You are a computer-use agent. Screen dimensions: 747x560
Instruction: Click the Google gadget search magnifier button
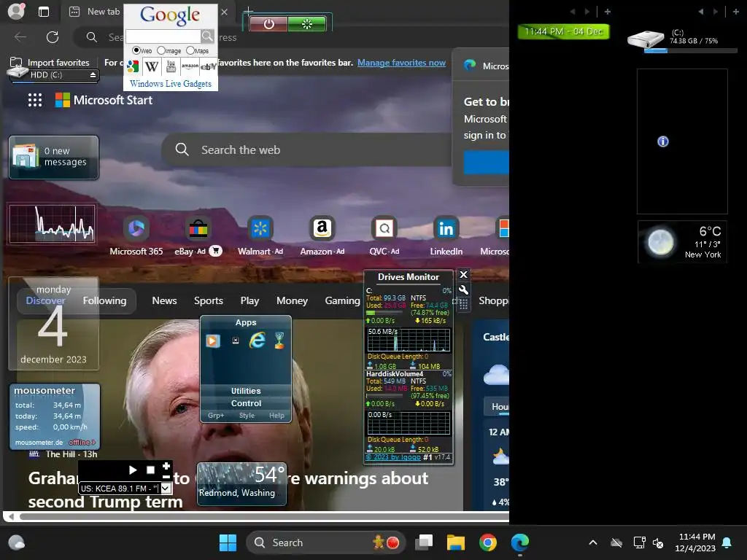tap(207, 36)
